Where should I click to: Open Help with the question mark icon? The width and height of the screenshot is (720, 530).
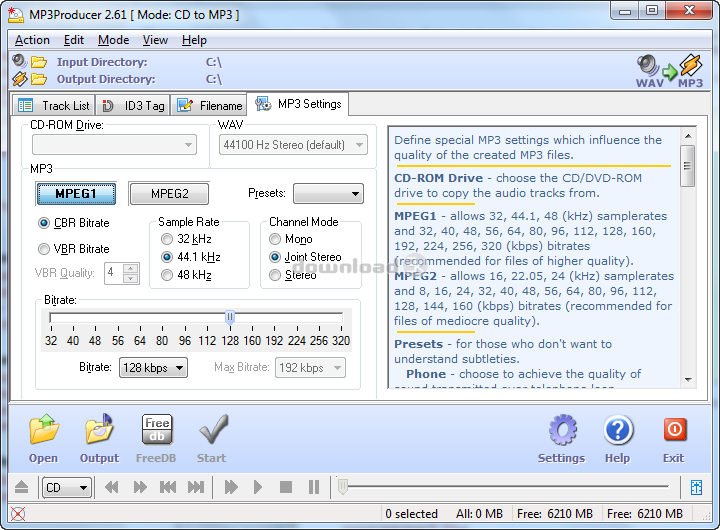click(x=618, y=430)
